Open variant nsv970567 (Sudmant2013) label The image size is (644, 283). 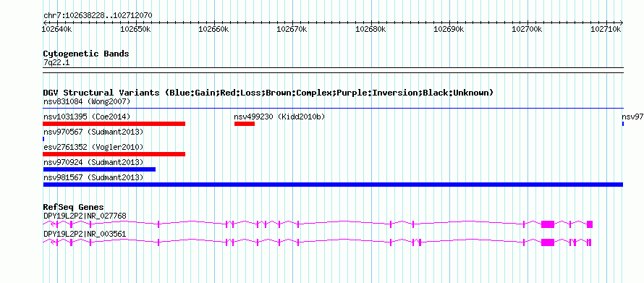(93, 132)
